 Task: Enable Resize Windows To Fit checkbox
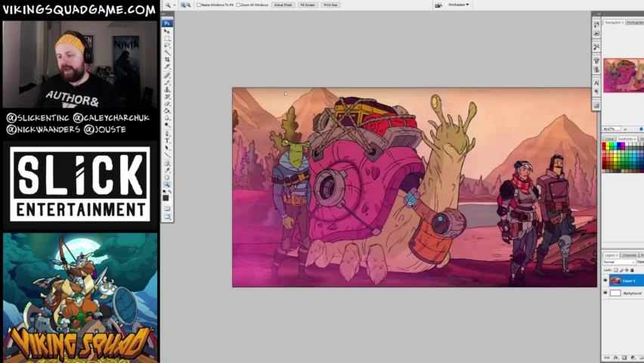click(199, 5)
